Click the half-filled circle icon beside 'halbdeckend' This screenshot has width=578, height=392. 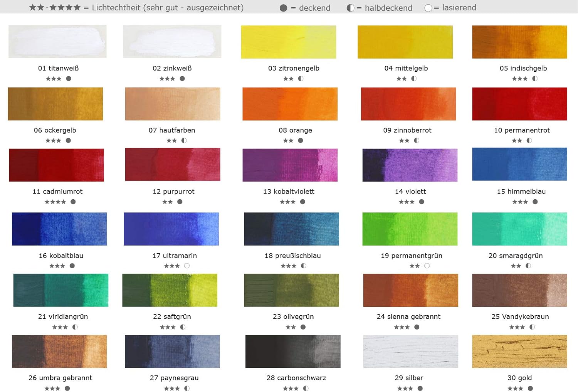click(x=350, y=8)
